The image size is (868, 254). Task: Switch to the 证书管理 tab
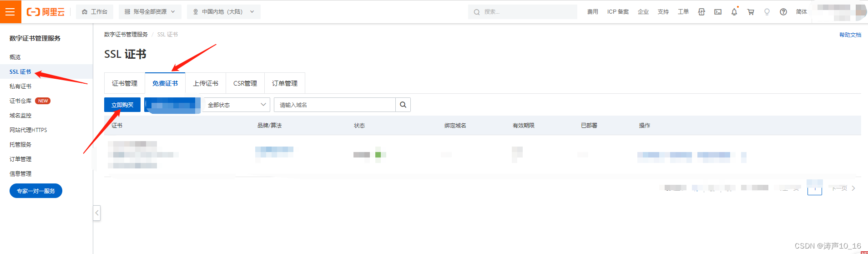[x=125, y=83]
